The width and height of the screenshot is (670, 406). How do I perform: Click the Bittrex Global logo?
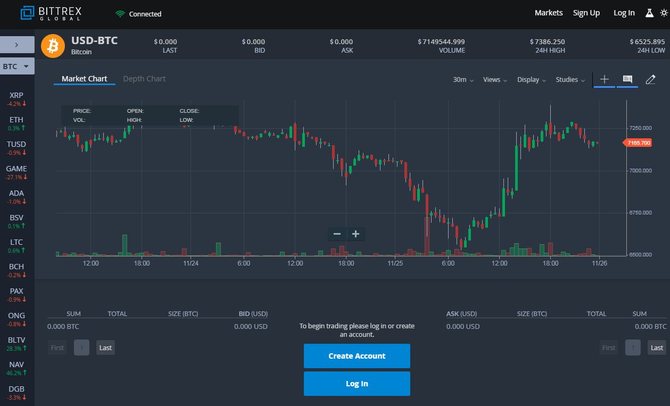(x=51, y=13)
